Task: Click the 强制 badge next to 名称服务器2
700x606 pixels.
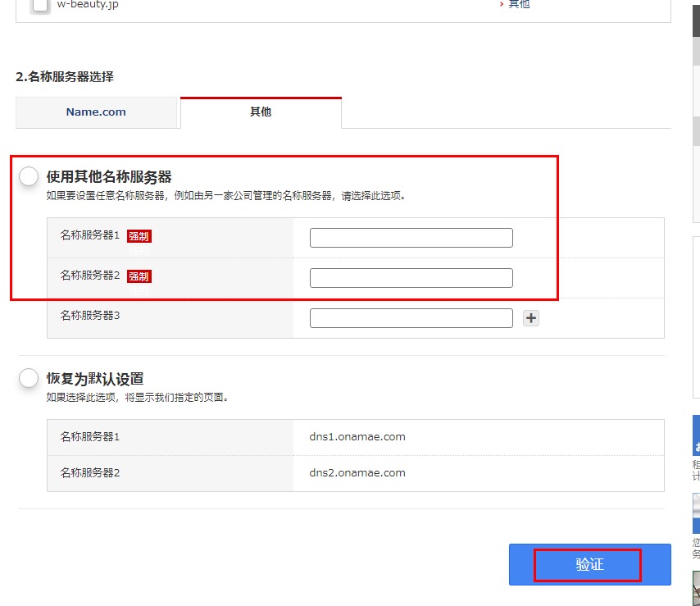Action: point(139,276)
